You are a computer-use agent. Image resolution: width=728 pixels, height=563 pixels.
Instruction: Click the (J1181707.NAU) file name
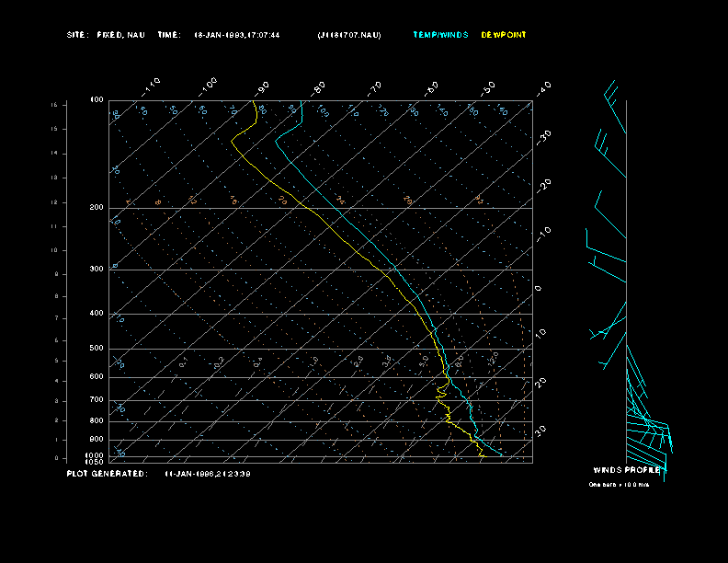coord(348,35)
